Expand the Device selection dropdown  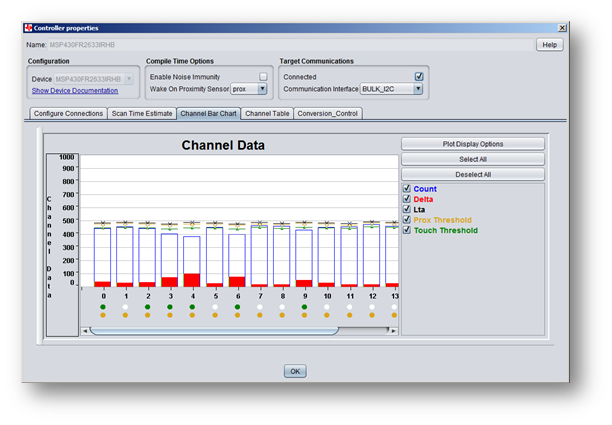[x=129, y=78]
